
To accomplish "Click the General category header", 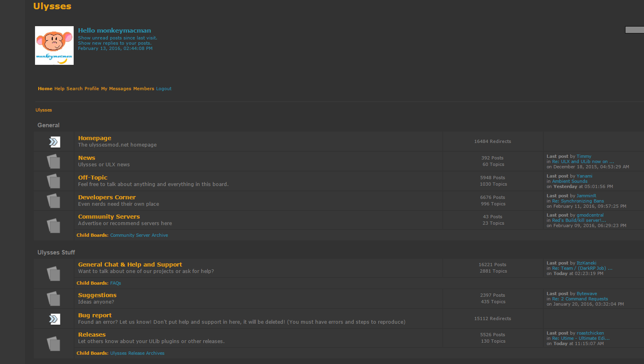I will tap(48, 125).
